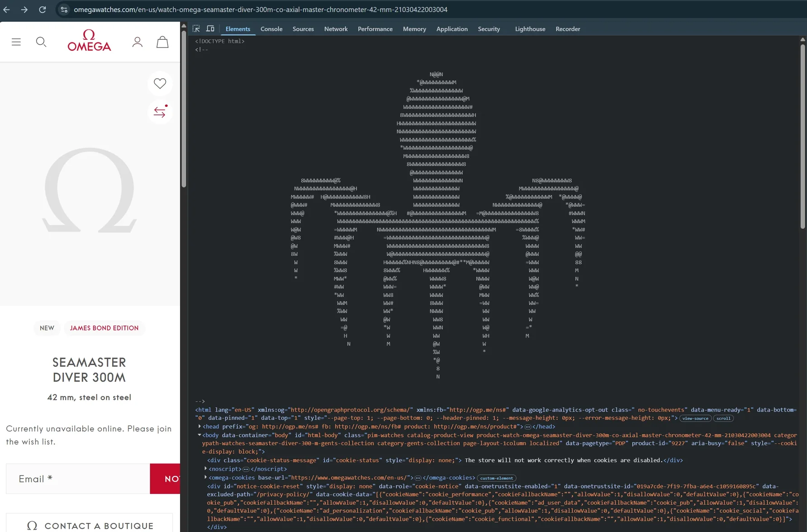Click the Omega logo
This screenshot has height=532, width=807.
point(89,40)
